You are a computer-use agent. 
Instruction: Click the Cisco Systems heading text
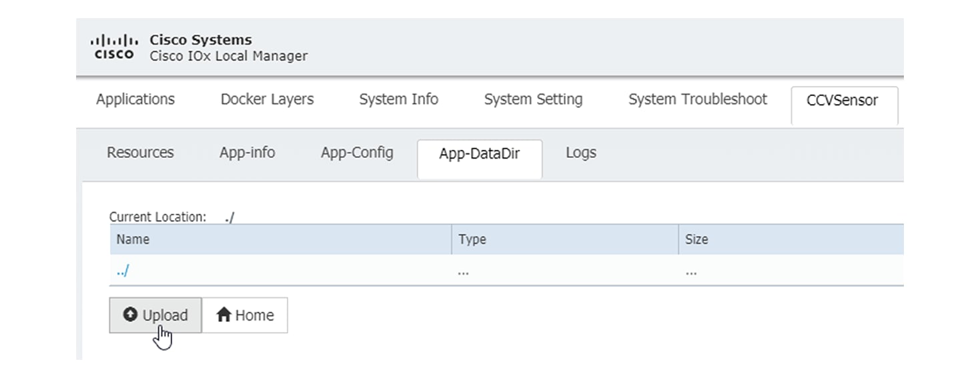click(201, 40)
